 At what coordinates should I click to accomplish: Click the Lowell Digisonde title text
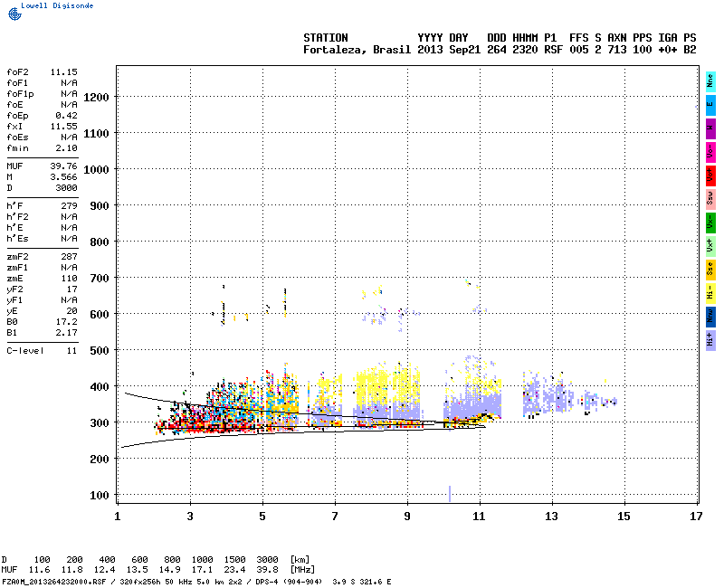point(57,5)
